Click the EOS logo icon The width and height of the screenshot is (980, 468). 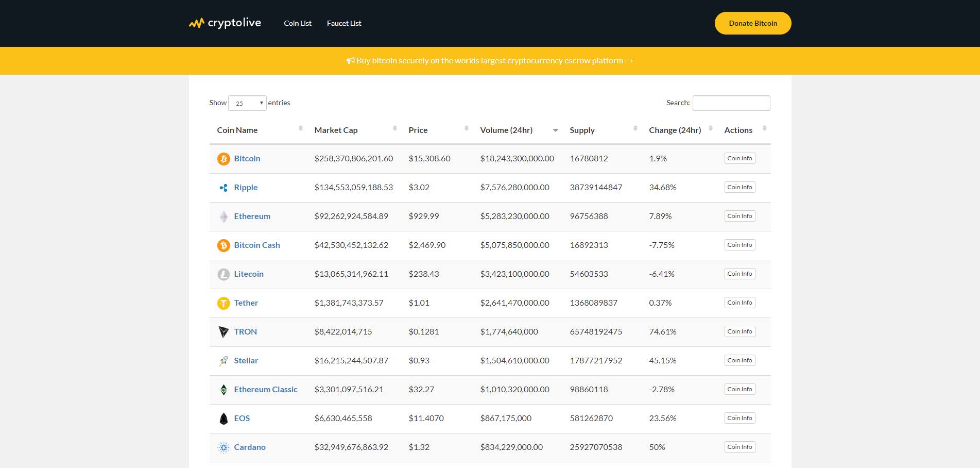223,419
